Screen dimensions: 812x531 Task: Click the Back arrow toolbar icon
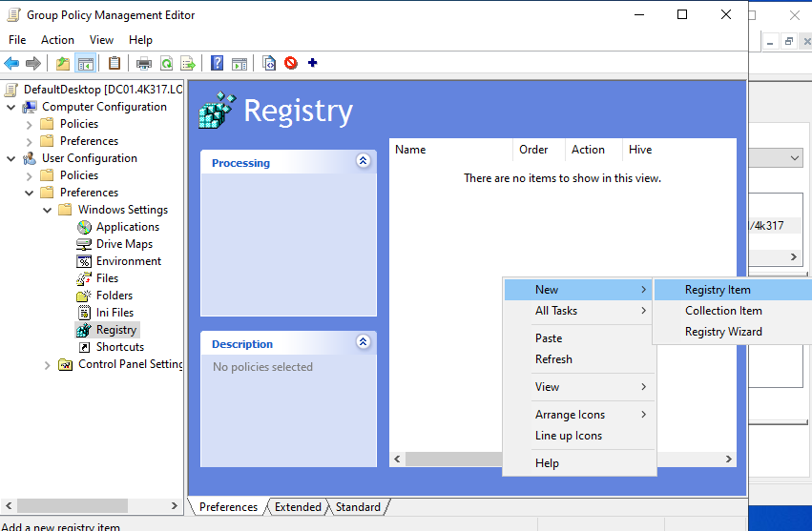[11, 64]
